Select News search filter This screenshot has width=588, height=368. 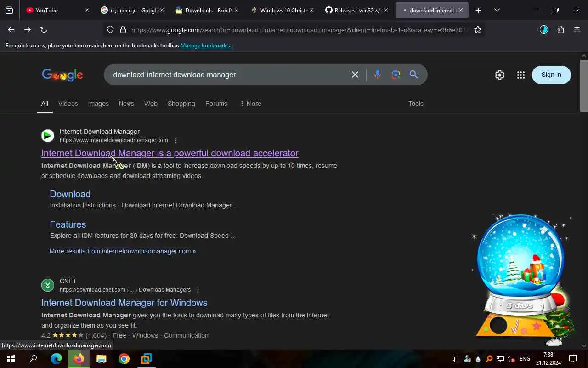pos(126,103)
